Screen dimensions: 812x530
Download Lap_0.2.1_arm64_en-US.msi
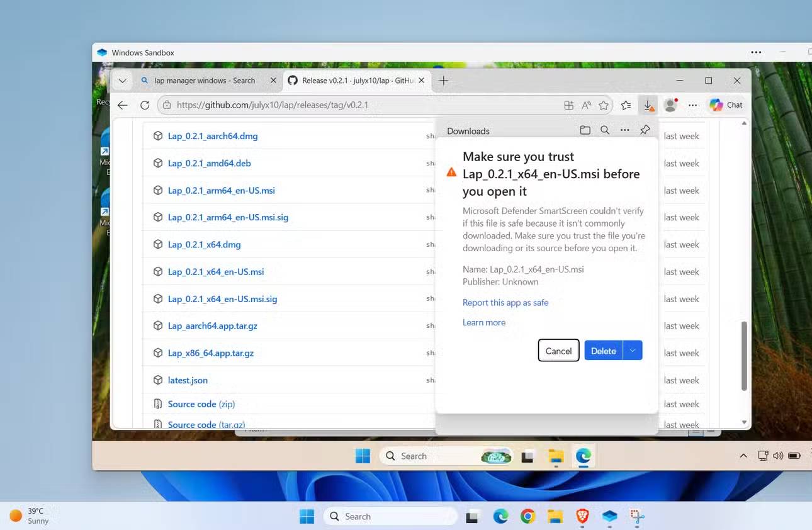pos(222,190)
